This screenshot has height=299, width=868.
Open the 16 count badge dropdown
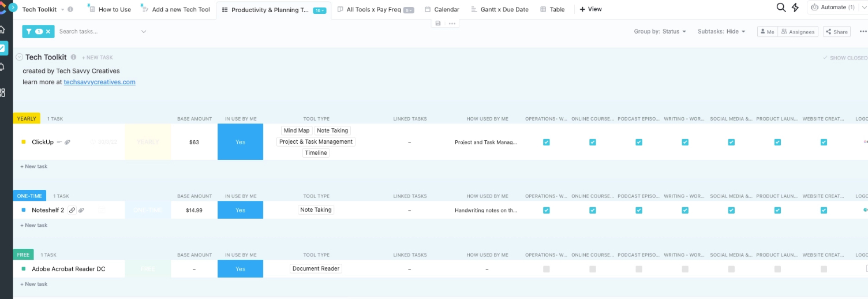[320, 10]
